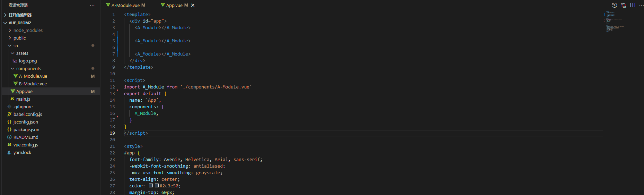Open the editor's more actions ellipsis
Viewport: 644px width, 195px height.
[641, 5]
